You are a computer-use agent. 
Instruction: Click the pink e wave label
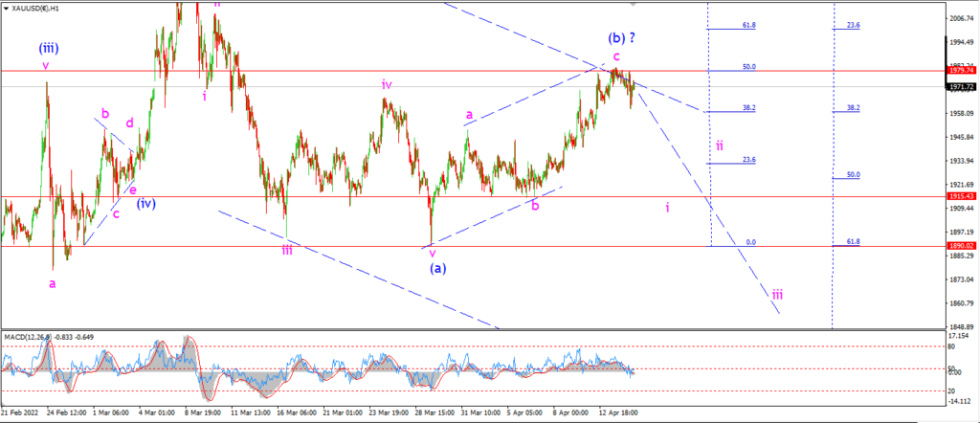[x=132, y=191]
